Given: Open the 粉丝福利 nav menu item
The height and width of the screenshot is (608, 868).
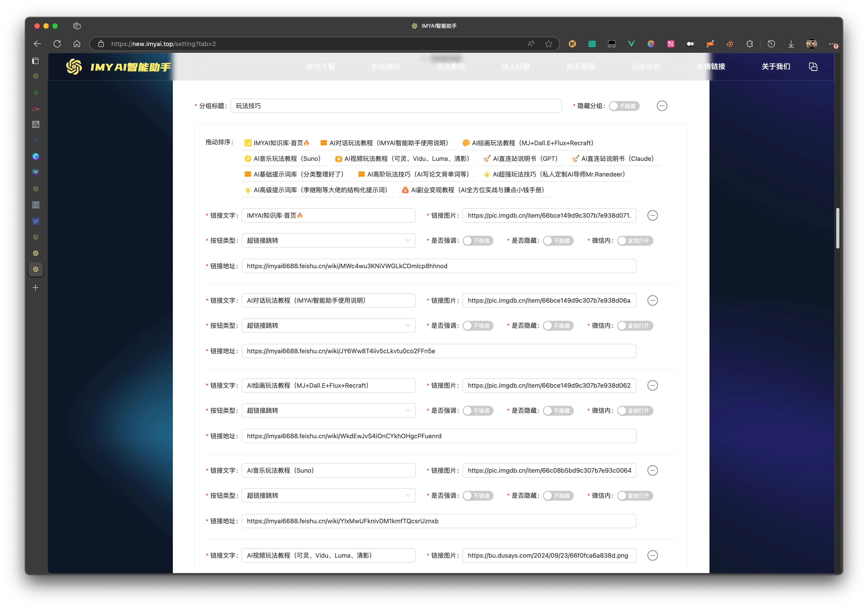Looking at the screenshot, I should click(x=386, y=66).
